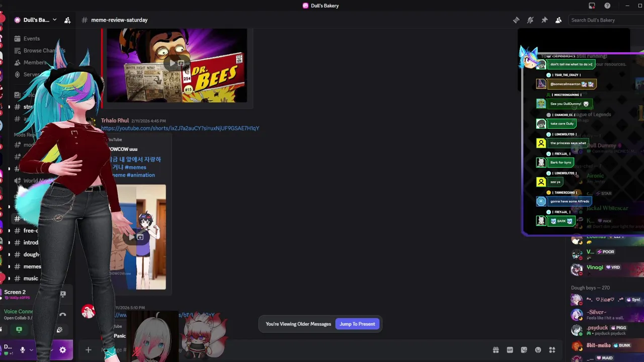
Task: Toggle the green screen share button
Action: click(19, 330)
